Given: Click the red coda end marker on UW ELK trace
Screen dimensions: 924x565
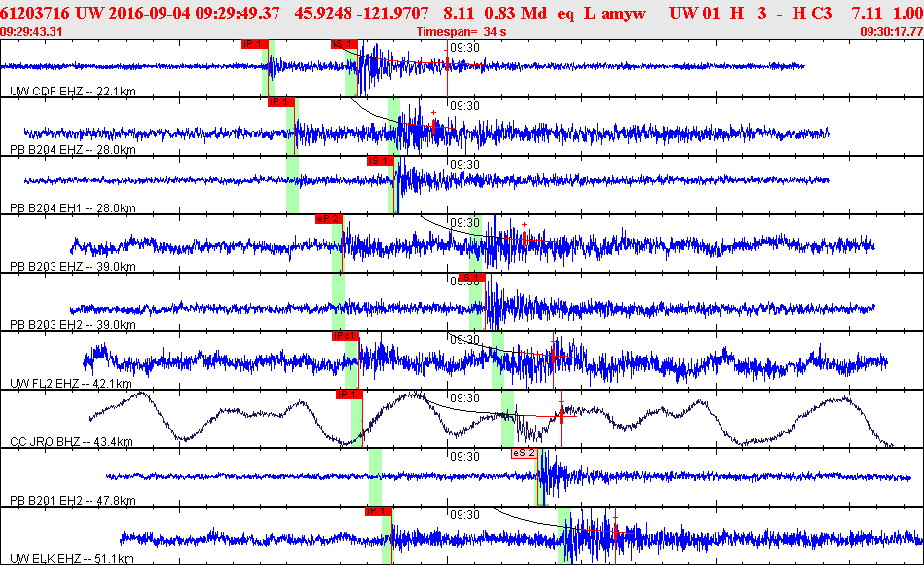Looking at the screenshot, I should click(615, 532).
